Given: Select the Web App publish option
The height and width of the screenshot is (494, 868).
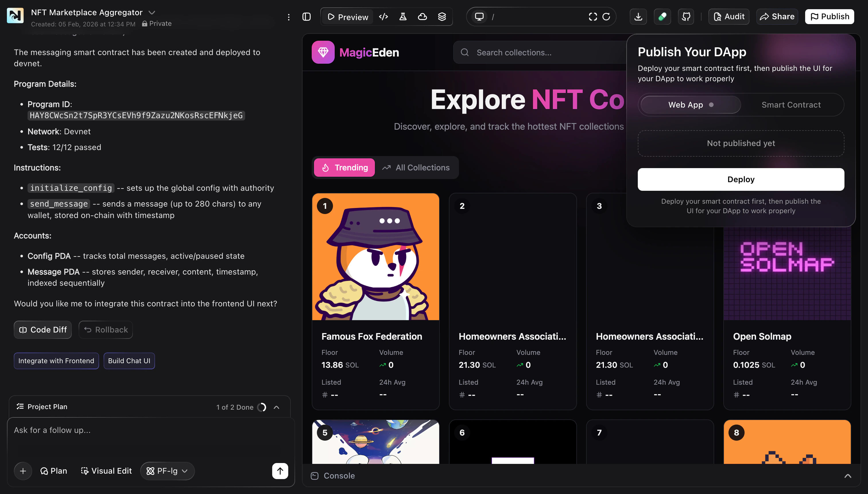Looking at the screenshot, I should coord(689,104).
